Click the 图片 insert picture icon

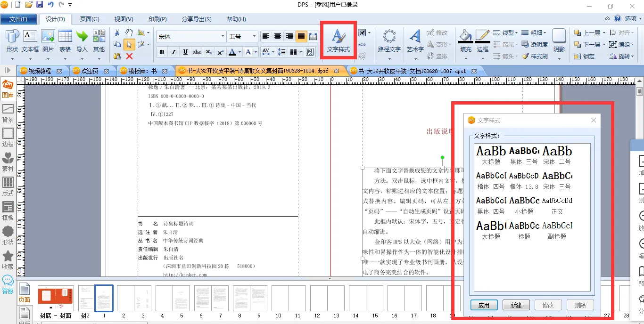tap(48, 41)
